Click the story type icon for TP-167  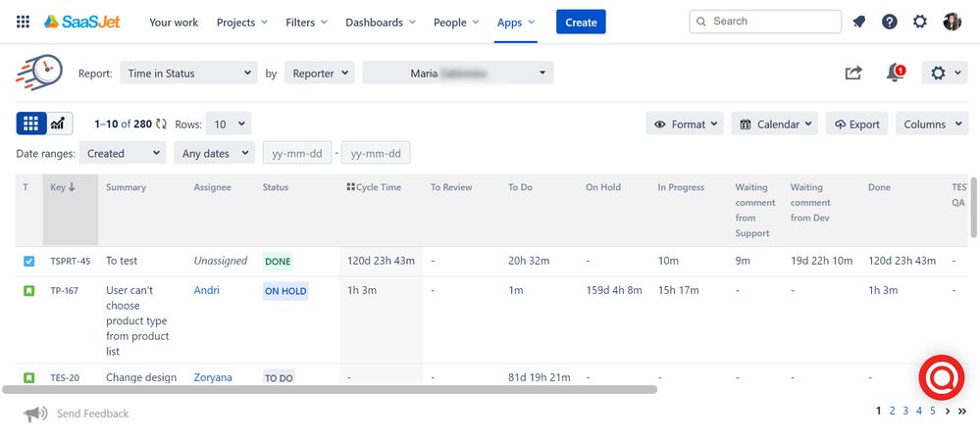(28, 290)
